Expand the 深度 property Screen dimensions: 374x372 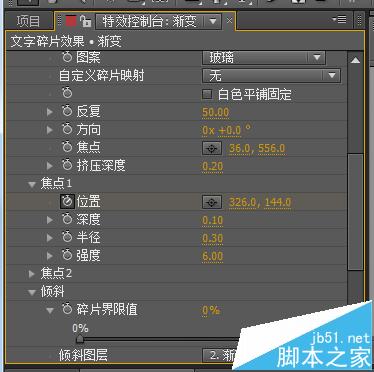[50, 220]
